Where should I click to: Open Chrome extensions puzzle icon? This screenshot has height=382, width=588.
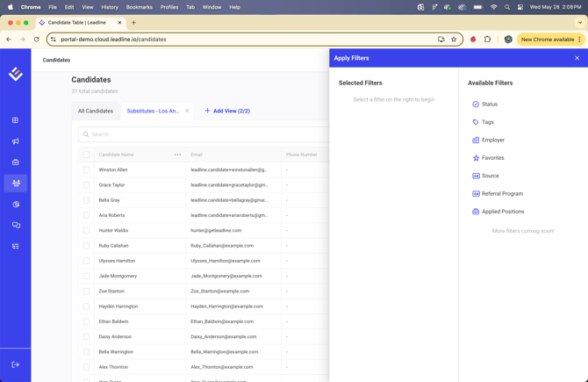[x=487, y=39]
